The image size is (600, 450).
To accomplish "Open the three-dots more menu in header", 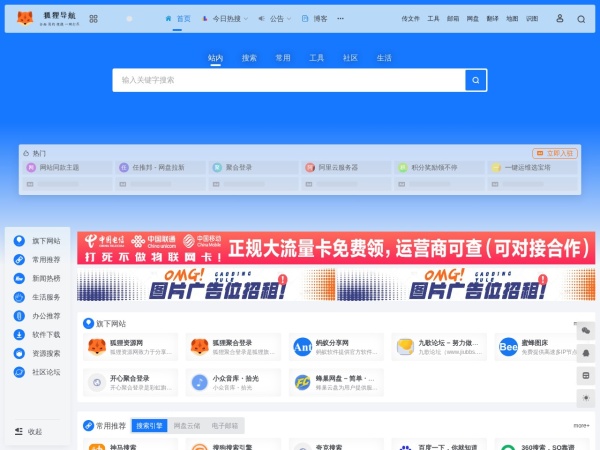I will pyautogui.click(x=340, y=18).
